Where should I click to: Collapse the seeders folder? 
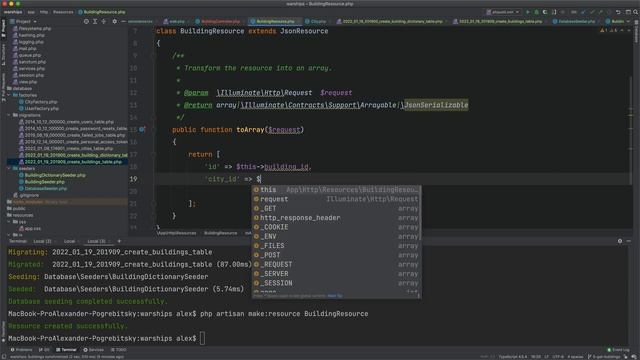click(9, 168)
